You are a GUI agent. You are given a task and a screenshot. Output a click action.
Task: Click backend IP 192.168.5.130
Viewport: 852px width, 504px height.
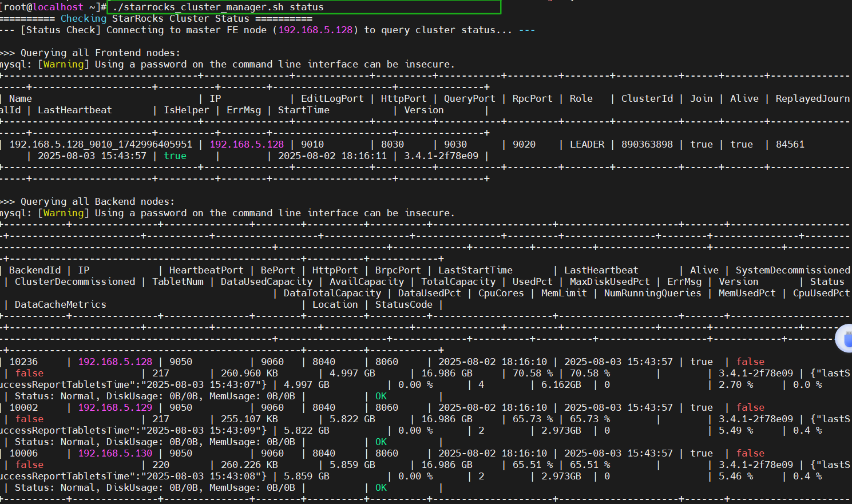(x=115, y=453)
